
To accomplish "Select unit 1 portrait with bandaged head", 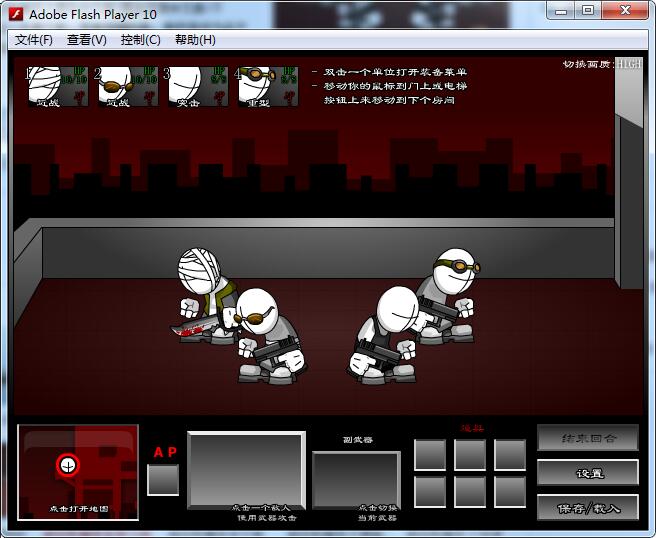I will [58, 87].
